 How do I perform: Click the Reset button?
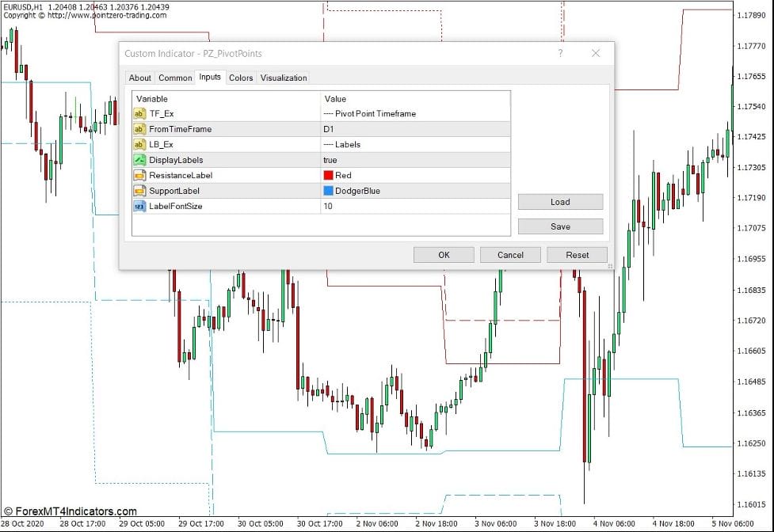(x=577, y=254)
